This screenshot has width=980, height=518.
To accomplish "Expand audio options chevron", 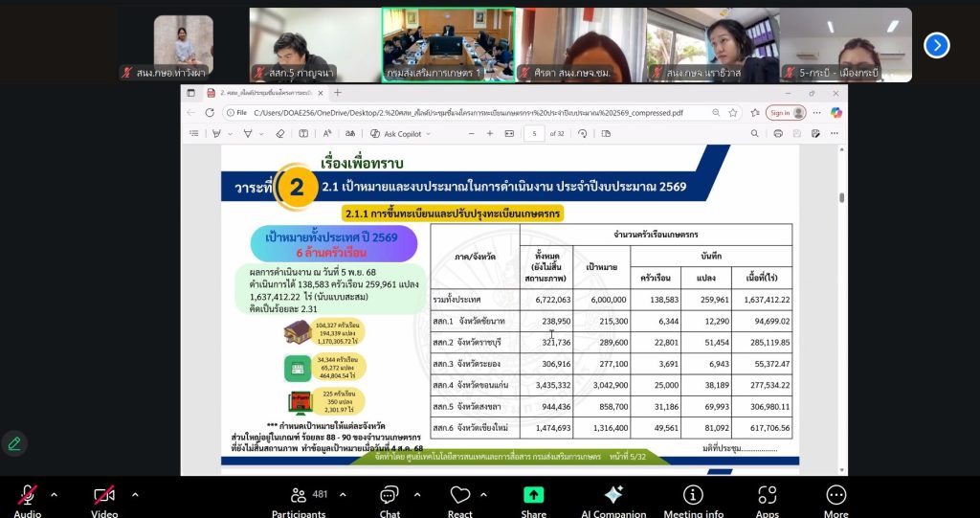I will 54,494.
